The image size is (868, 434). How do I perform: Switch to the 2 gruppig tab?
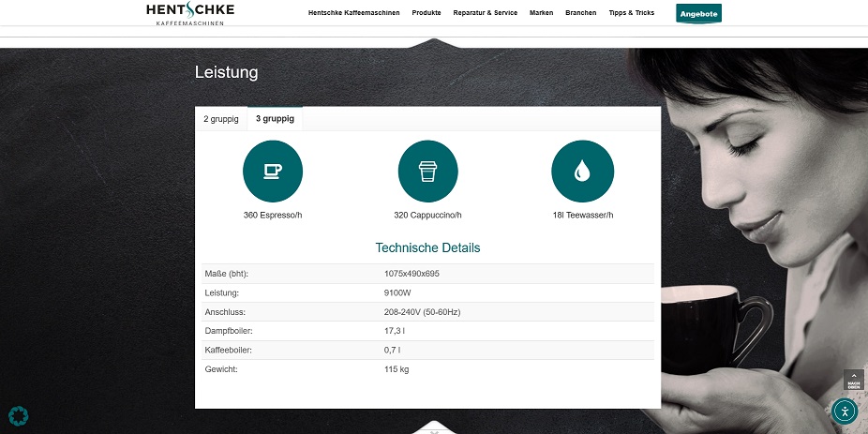pyautogui.click(x=221, y=119)
